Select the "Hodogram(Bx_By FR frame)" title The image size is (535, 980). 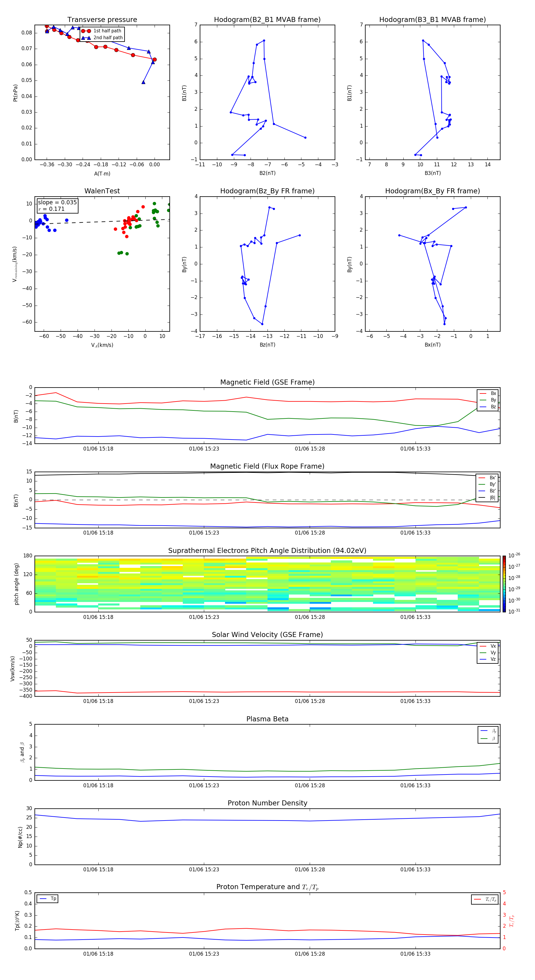(x=432, y=191)
